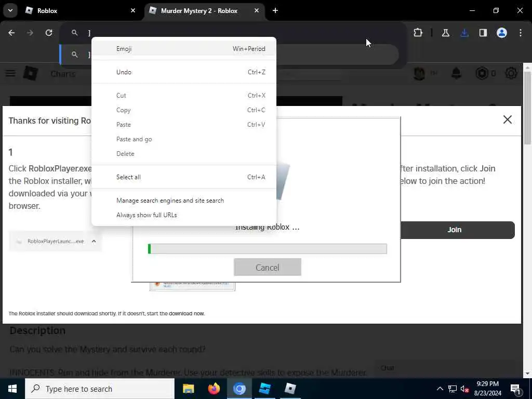Reload the current page
Image resolution: width=532 pixels, height=399 pixels.
click(x=49, y=33)
